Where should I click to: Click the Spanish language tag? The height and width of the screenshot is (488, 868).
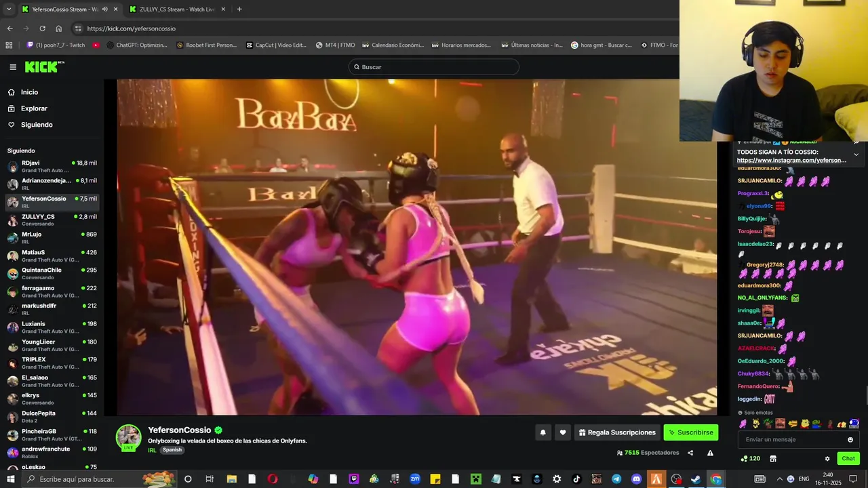click(172, 450)
